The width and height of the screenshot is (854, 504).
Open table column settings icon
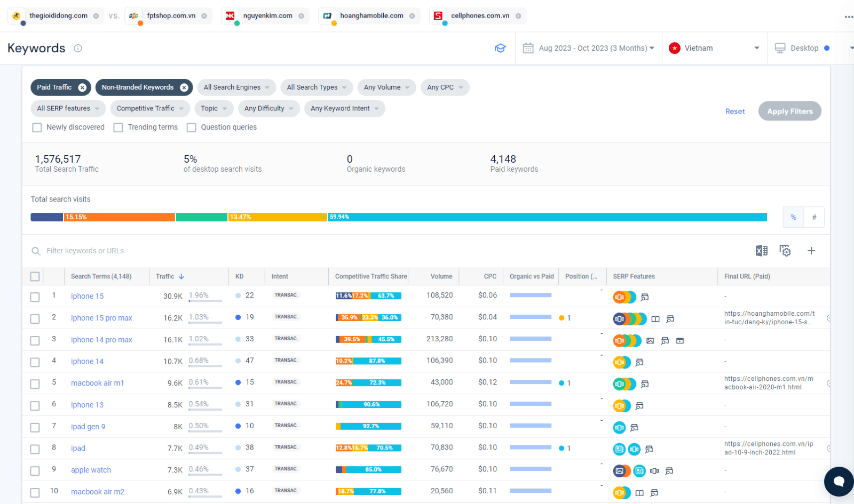click(785, 251)
